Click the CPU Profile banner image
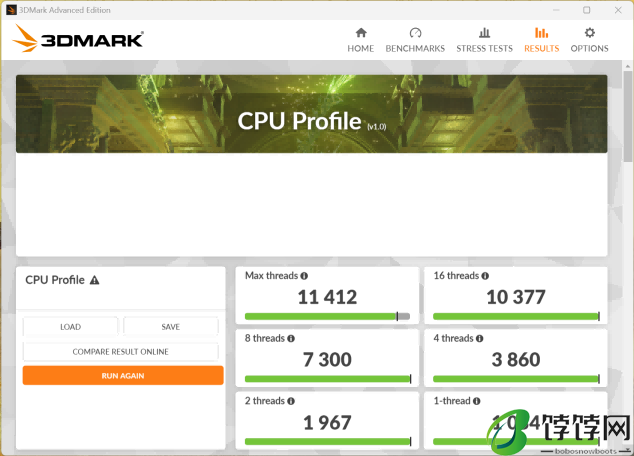 (311, 114)
